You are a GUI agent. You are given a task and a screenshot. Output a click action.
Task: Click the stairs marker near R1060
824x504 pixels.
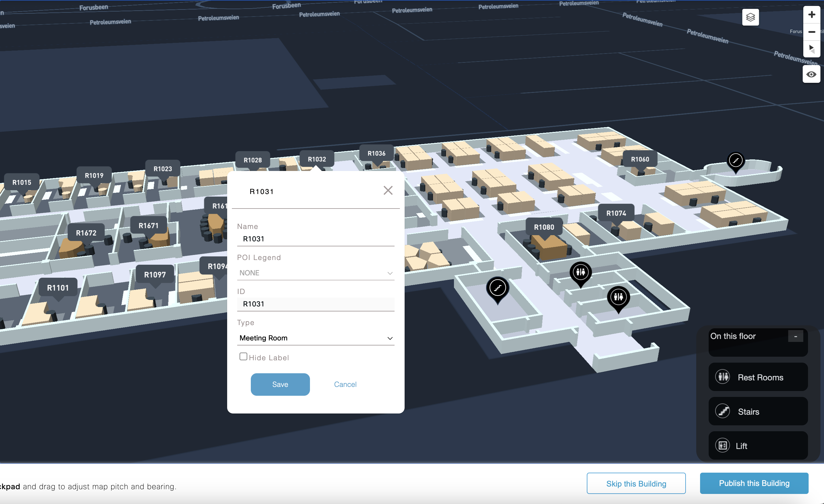pos(735,161)
